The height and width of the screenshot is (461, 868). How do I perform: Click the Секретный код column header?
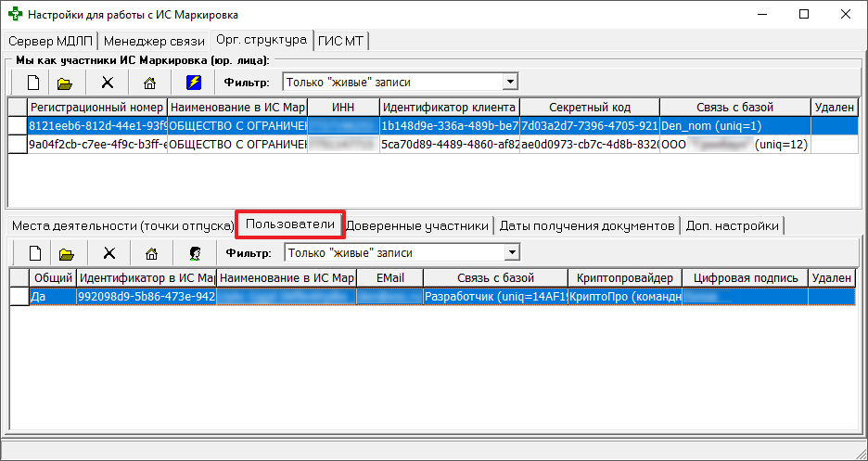tap(589, 108)
